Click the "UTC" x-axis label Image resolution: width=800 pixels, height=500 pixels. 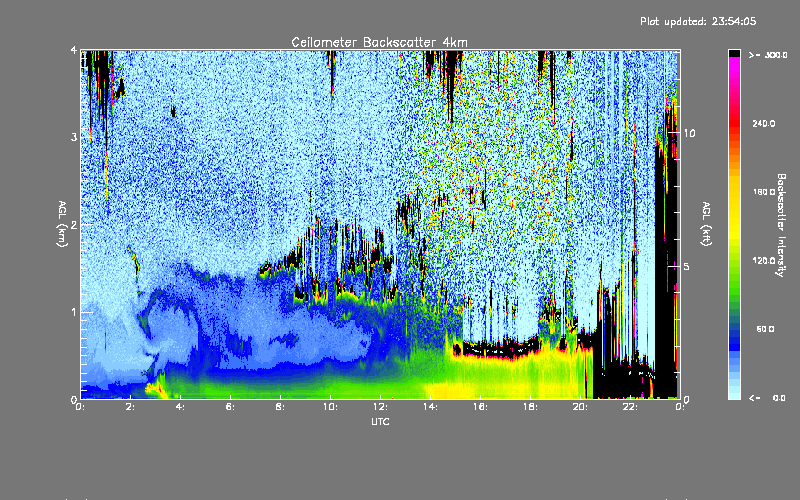click(x=380, y=421)
